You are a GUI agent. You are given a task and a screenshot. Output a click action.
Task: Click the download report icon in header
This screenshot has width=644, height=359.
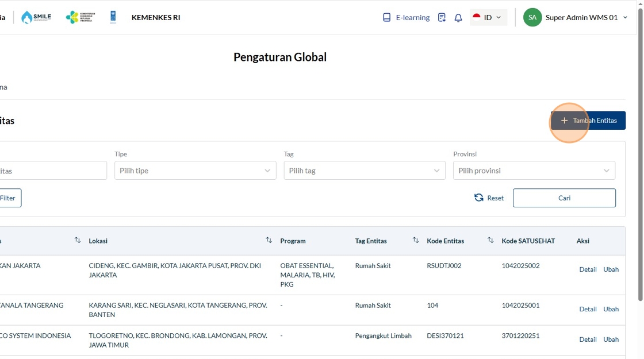442,17
